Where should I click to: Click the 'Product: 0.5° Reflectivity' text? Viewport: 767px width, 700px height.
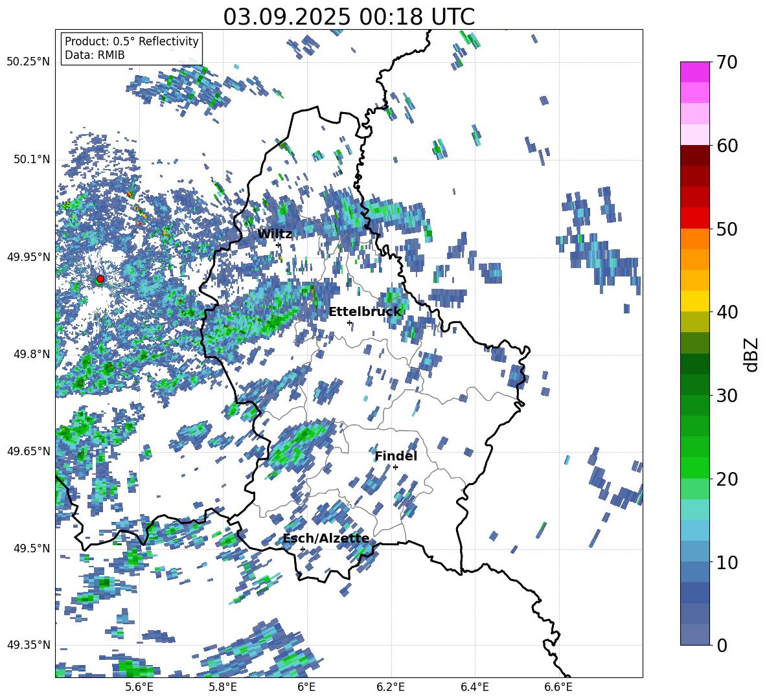click(132, 41)
